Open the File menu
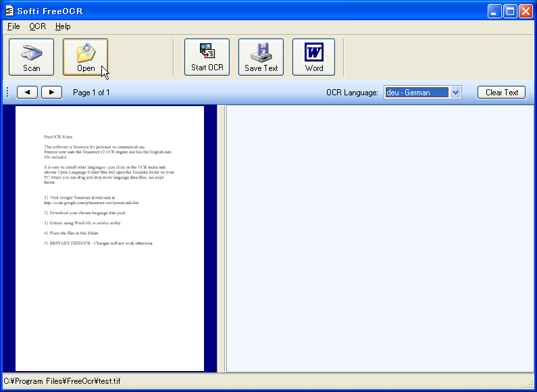Image resolution: width=537 pixels, height=392 pixels. 14,26
